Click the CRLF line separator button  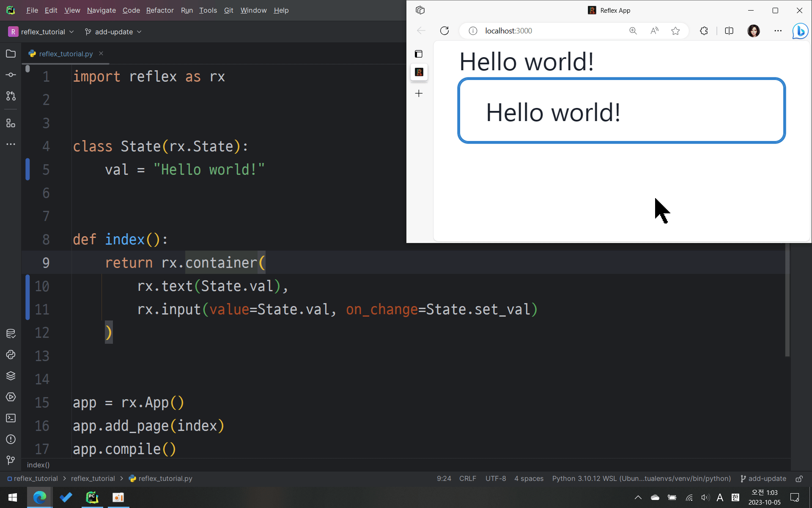pos(467,479)
